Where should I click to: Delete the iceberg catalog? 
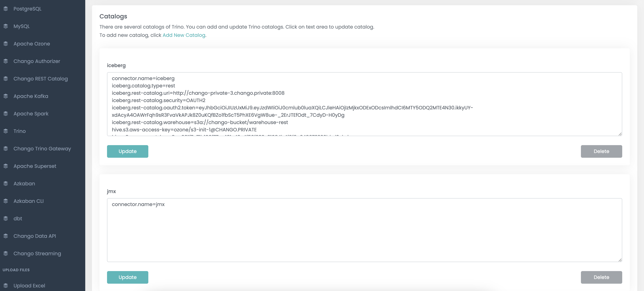(601, 151)
